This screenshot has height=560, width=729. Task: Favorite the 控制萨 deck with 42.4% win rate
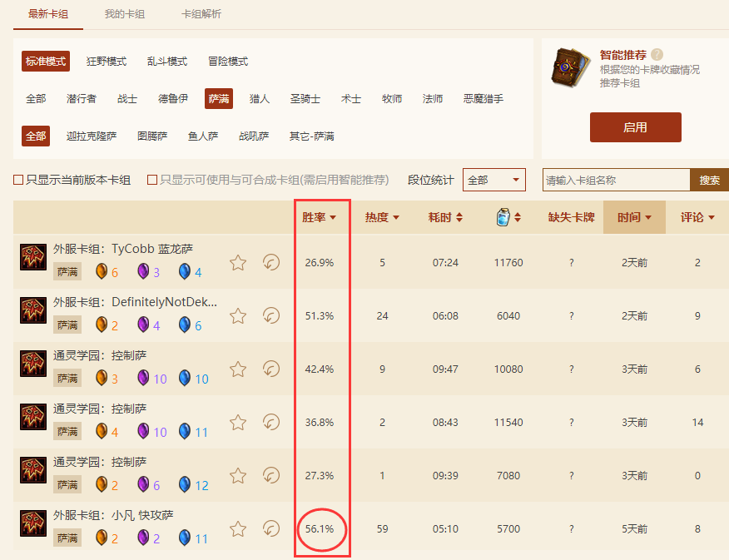coord(238,369)
